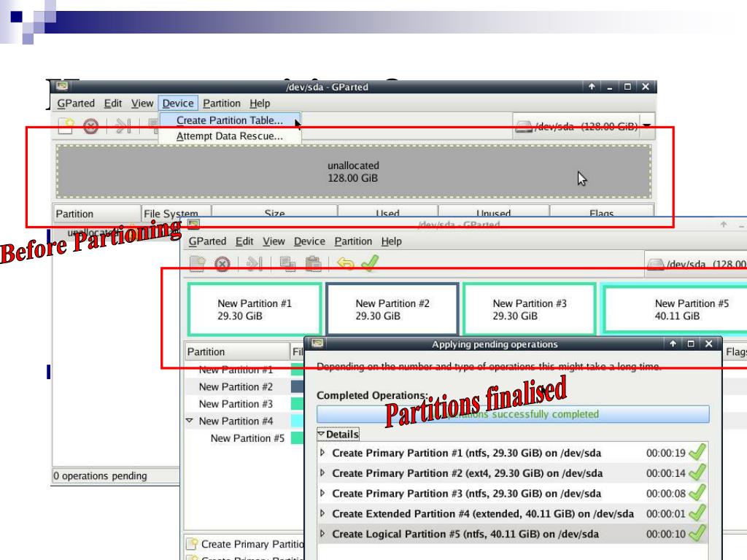Expand Create Extended Partition #4 operation

(322, 513)
